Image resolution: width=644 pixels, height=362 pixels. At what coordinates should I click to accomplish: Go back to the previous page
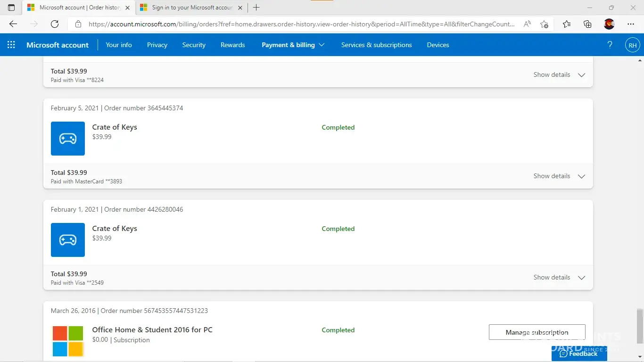(13, 24)
